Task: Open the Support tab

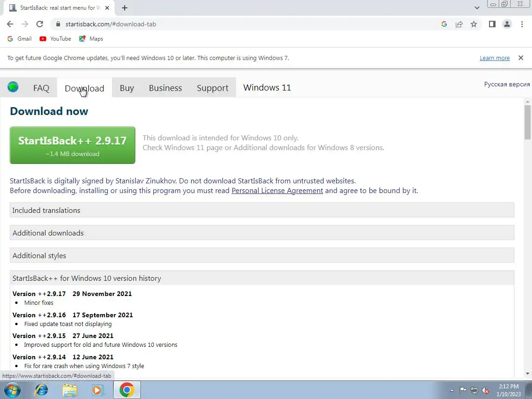Action: pyautogui.click(x=213, y=88)
